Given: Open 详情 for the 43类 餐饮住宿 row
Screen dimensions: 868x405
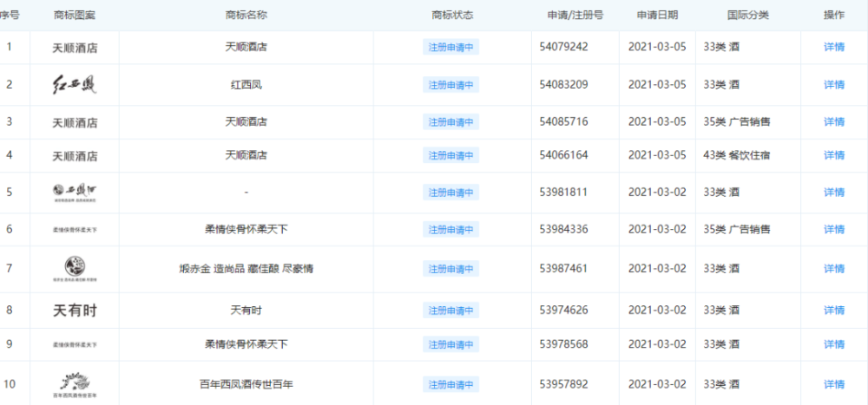Looking at the screenshot, I should (x=833, y=155).
